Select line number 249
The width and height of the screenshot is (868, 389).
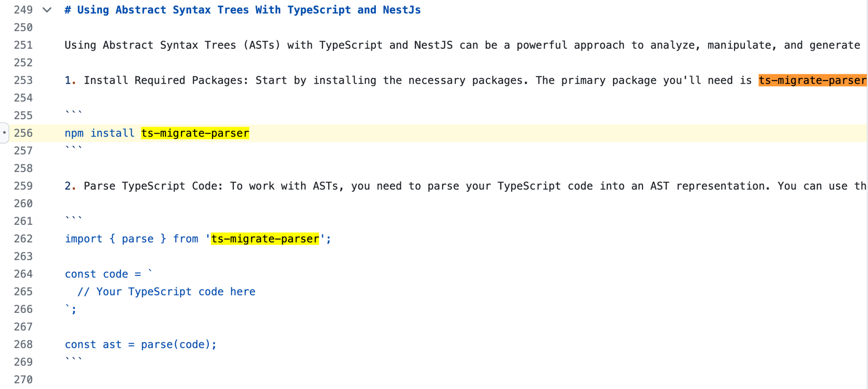[23, 10]
